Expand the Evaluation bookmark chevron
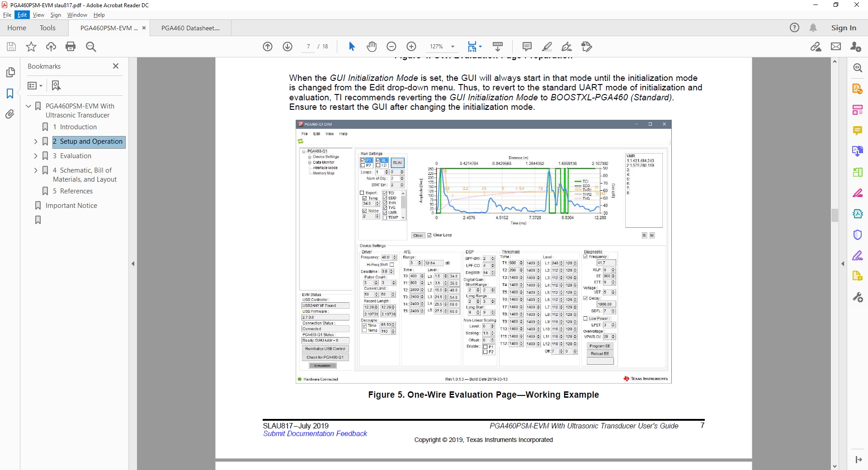Image resolution: width=868 pixels, height=470 pixels. click(36, 156)
